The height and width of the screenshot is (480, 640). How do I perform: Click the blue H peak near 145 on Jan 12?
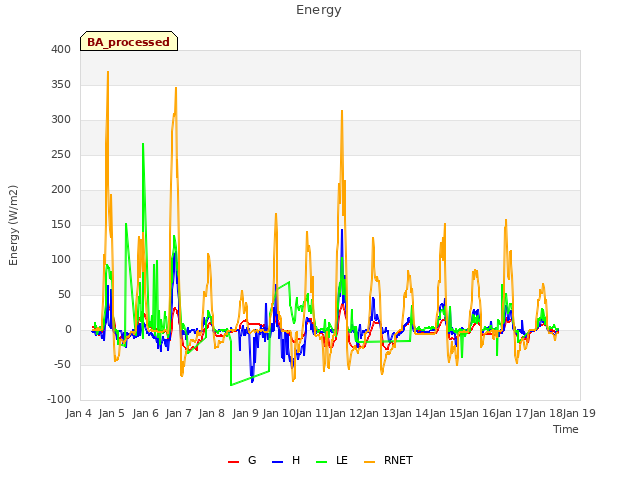click(x=342, y=230)
